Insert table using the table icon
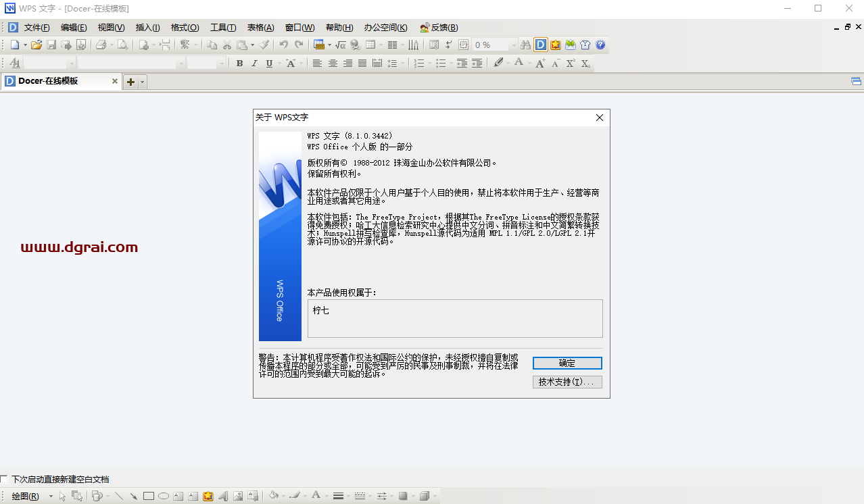 (x=319, y=45)
